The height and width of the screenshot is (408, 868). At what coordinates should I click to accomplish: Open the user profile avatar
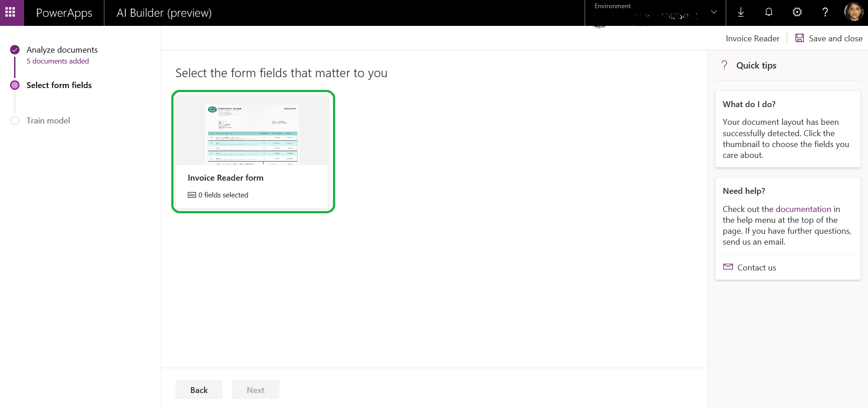pyautogui.click(x=853, y=12)
